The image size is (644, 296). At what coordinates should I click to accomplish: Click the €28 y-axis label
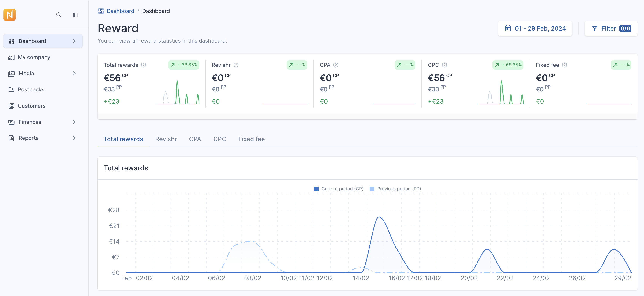[x=114, y=210]
